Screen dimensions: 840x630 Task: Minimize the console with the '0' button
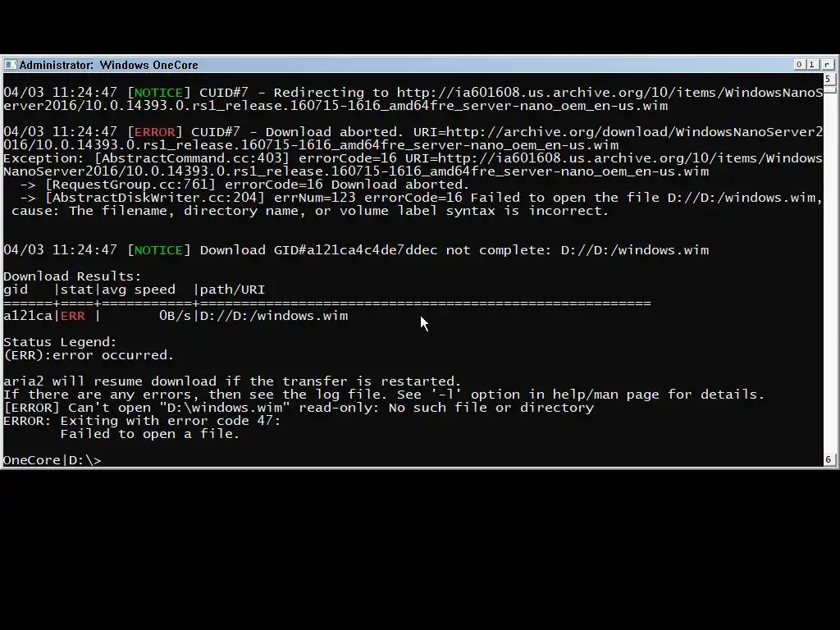click(x=799, y=64)
